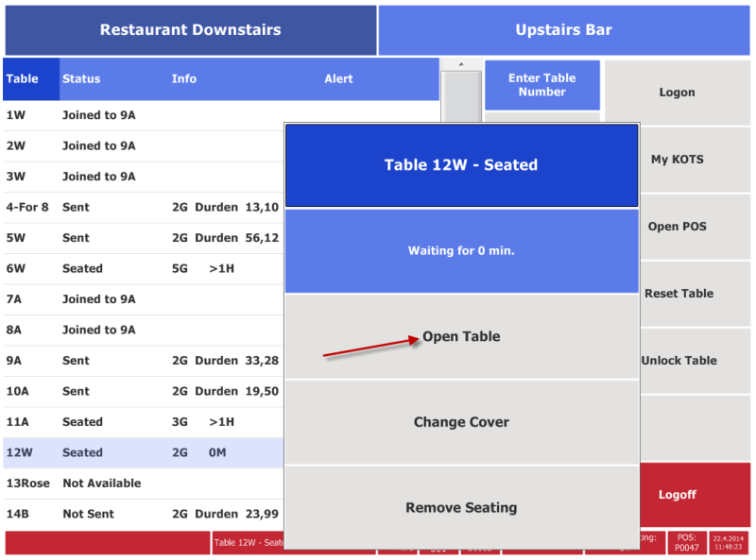Sort by the Status column header

81,79
